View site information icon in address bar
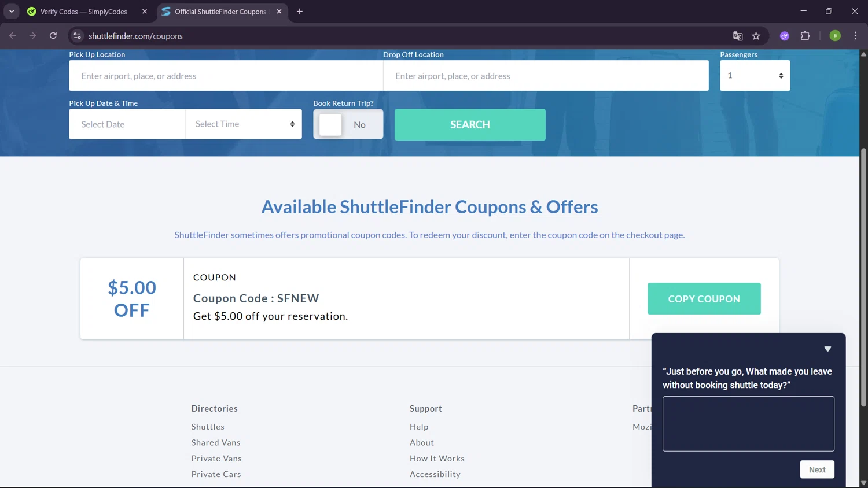Screen dimensions: 868x488 77,36
